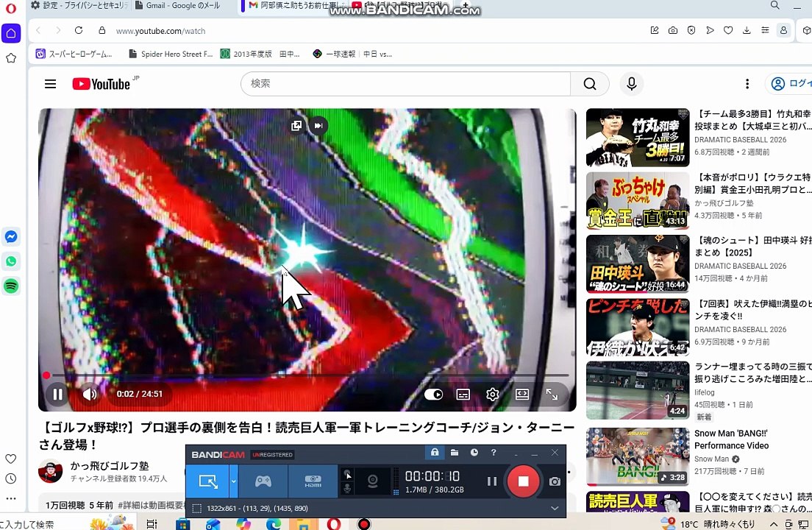Viewport: 812px width, 530px height.
Task: Open the Spider Hero Street F... bookmark
Action: pyautogui.click(x=171, y=54)
